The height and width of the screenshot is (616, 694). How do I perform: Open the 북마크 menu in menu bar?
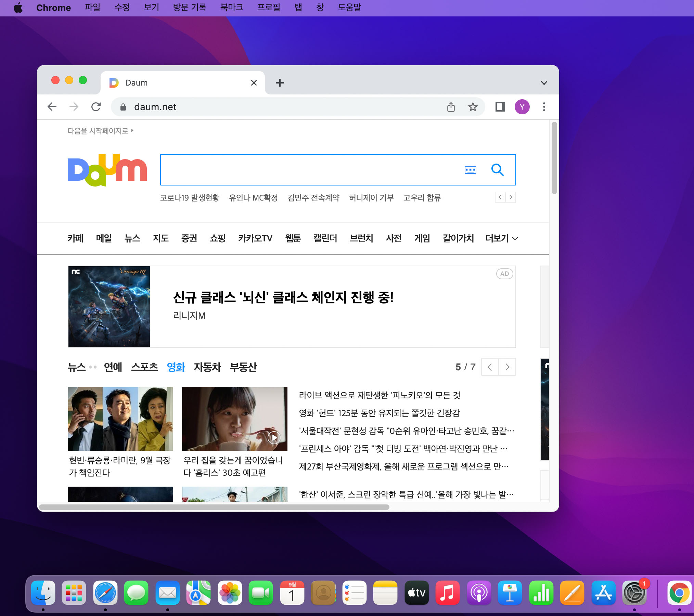coord(232,8)
